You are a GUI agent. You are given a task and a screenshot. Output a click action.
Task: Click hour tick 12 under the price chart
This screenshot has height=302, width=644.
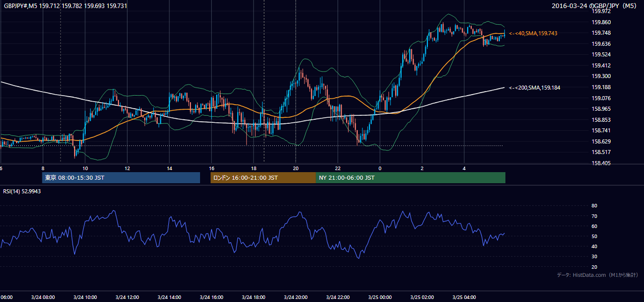tap(127, 169)
